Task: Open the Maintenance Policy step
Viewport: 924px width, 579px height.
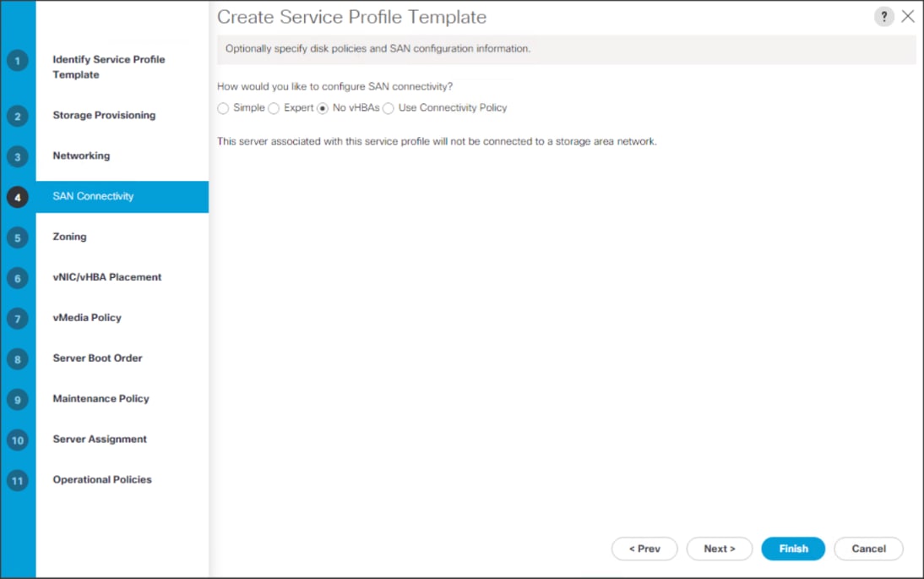Action: point(101,399)
